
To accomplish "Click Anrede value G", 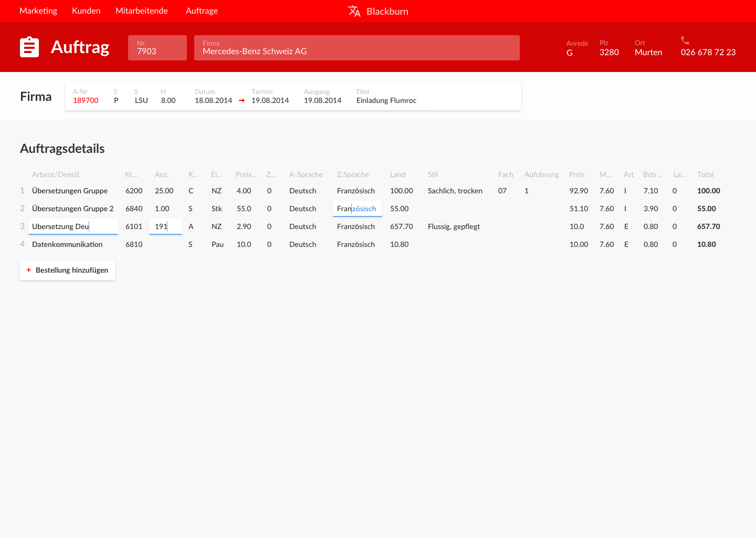I will click(x=570, y=53).
